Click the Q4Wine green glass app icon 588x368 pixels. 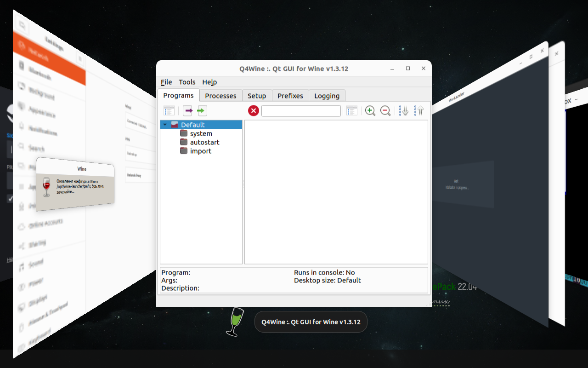234,322
